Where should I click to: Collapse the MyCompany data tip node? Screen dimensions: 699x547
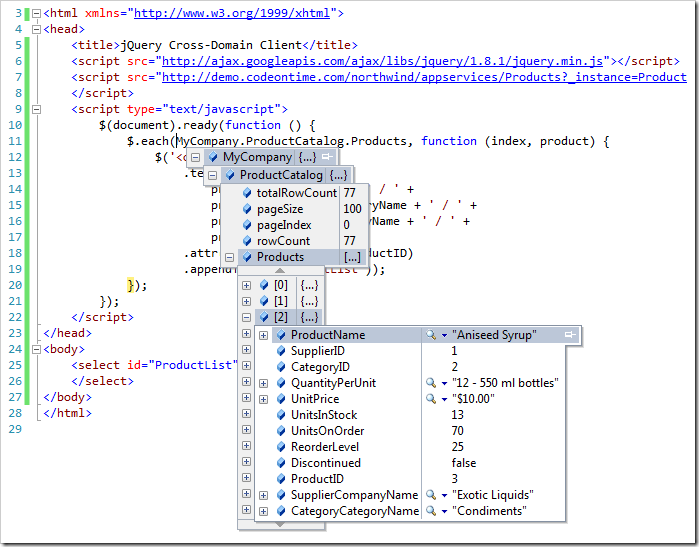[x=195, y=157]
